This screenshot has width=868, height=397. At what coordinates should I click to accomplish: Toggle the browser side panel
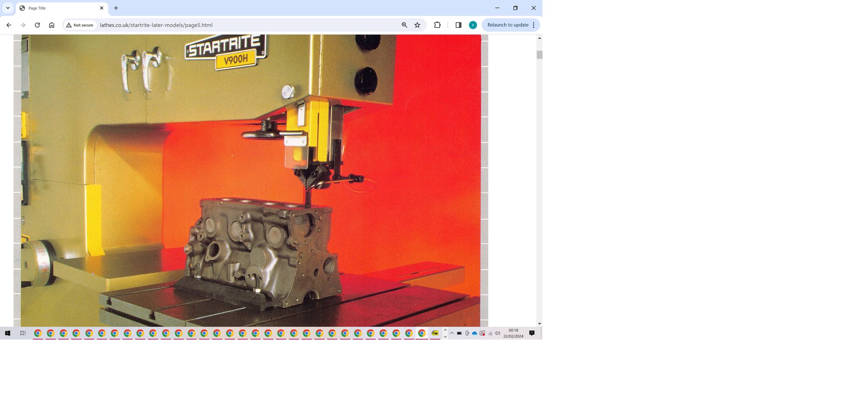(x=458, y=25)
